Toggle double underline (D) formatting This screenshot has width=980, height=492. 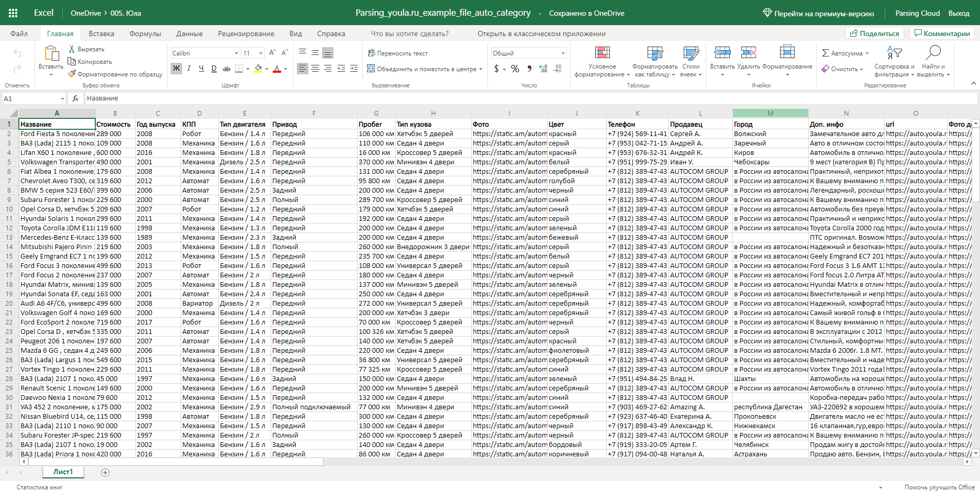(214, 69)
